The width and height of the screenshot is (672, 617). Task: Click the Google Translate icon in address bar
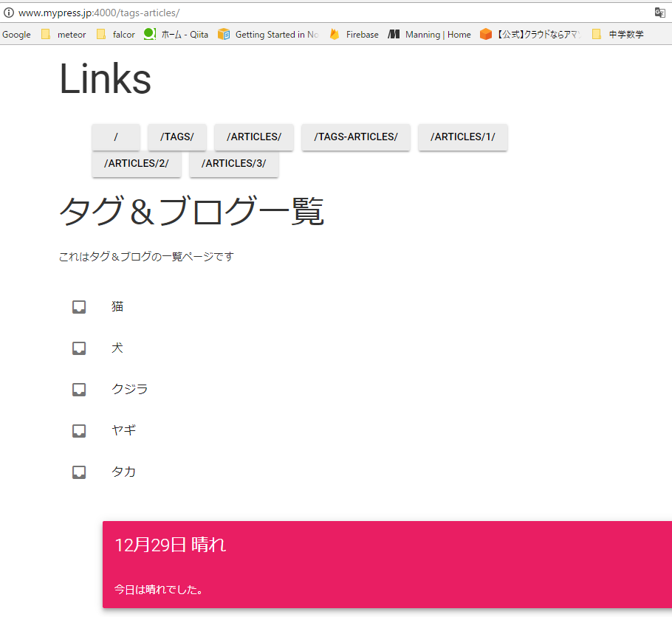[x=659, y=13]
